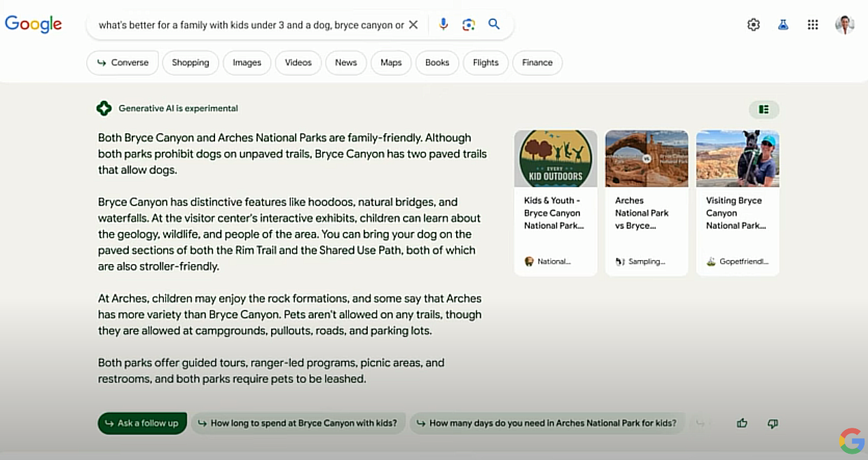Click the magnifying glass search icon
This screenshot has height=460, width=868.
click(x=494, y=25)
